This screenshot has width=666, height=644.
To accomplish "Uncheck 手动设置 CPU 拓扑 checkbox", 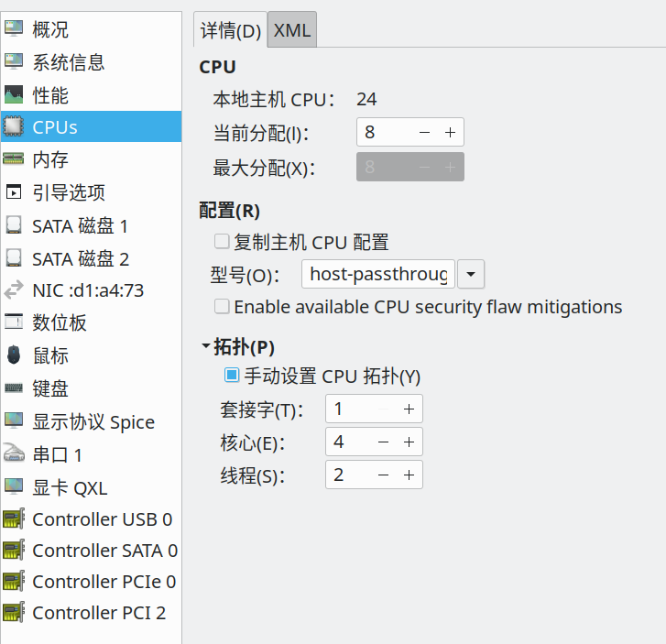I will click(233, 376).
